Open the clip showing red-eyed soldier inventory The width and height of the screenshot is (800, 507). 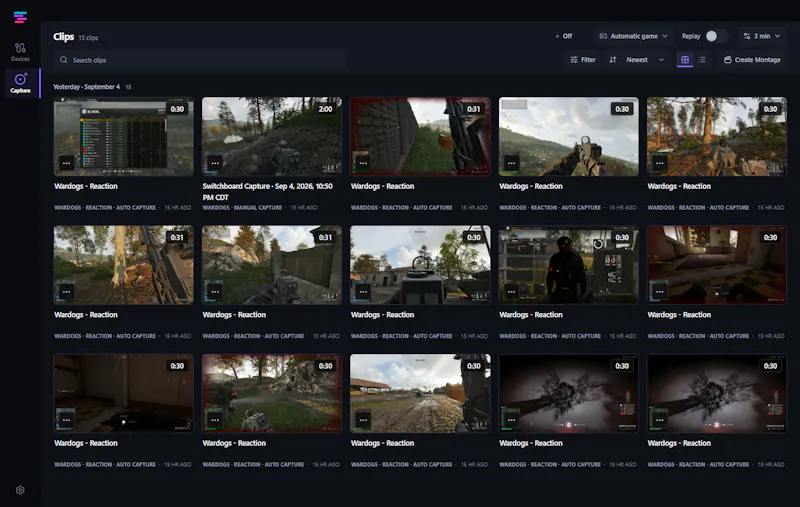click(x=568, y=265)
